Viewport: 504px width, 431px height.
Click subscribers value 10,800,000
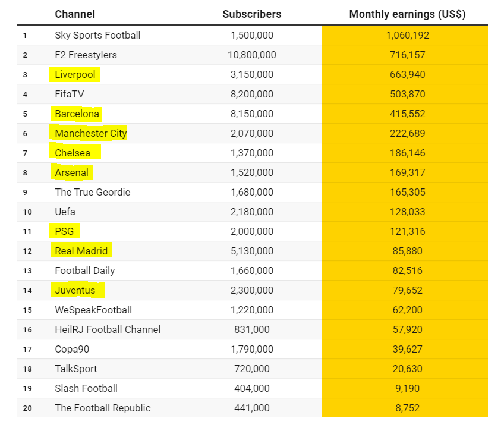[x=251, y=55]
